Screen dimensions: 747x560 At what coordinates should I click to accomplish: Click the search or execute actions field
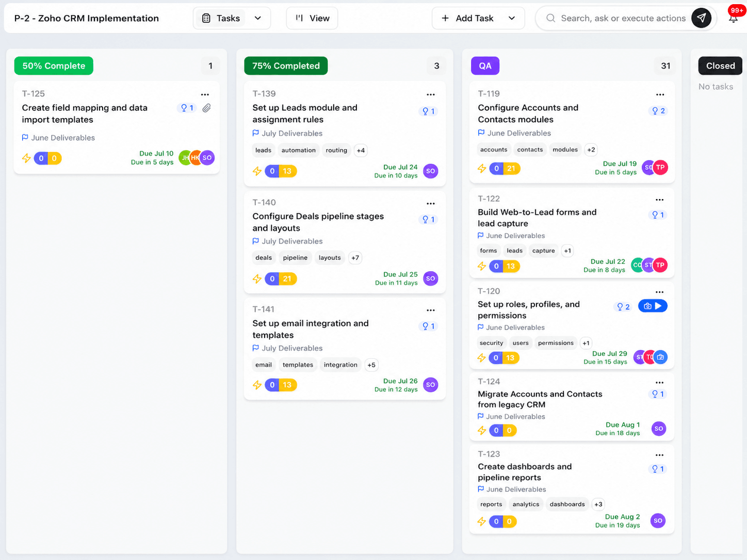(x=623, y=18)
